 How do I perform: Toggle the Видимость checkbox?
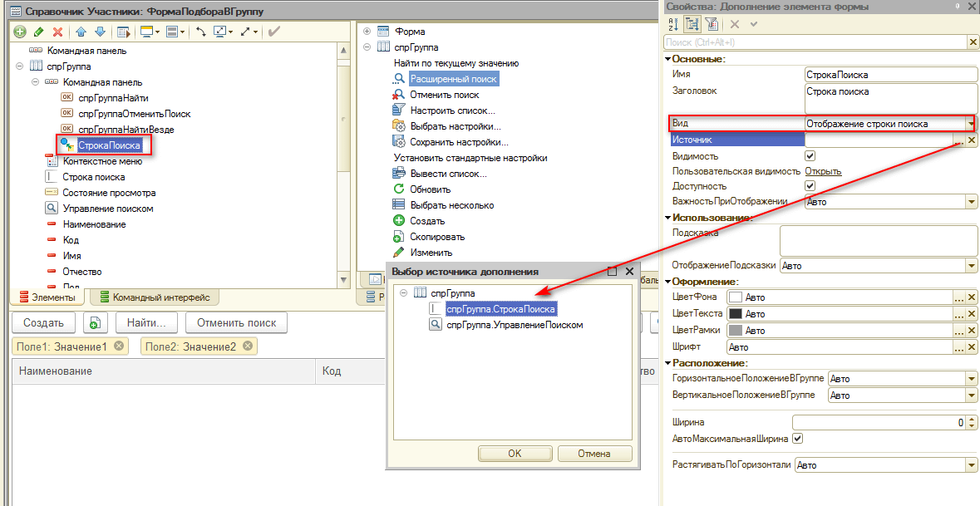point(810,156)
